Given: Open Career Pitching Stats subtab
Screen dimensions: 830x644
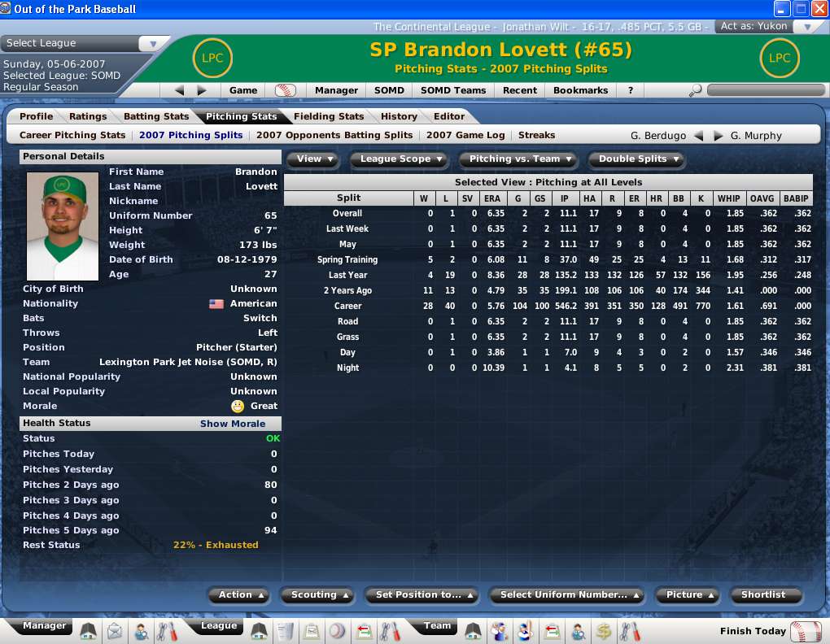Looking at the screenshot, I should click(72, 135).
